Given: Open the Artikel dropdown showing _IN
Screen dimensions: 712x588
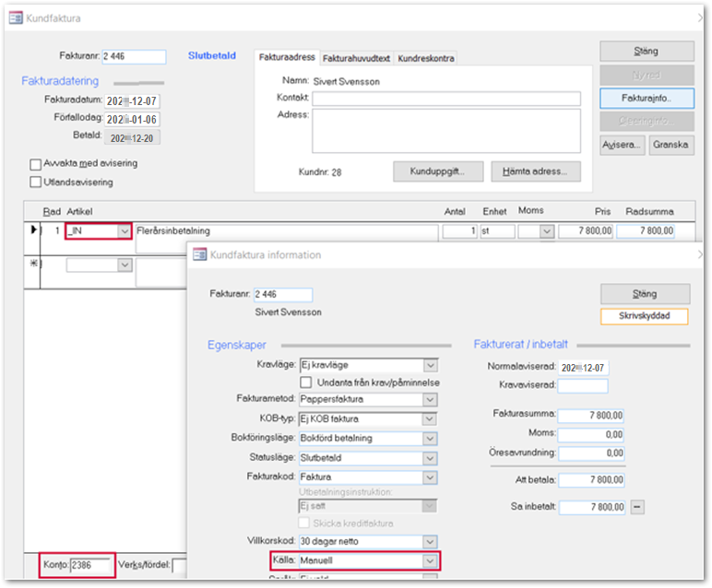Looking at the screenshot, I should click(125, 231).
